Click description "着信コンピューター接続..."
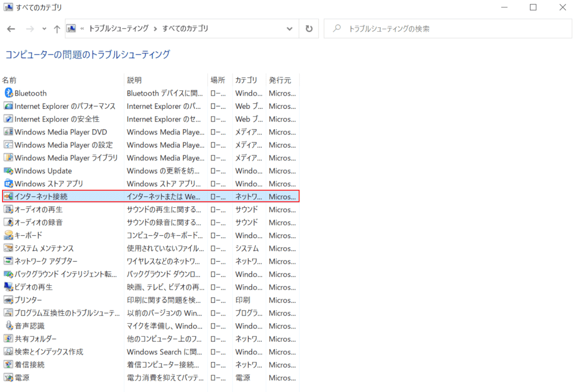575x392 pixels. coord(163,365)
